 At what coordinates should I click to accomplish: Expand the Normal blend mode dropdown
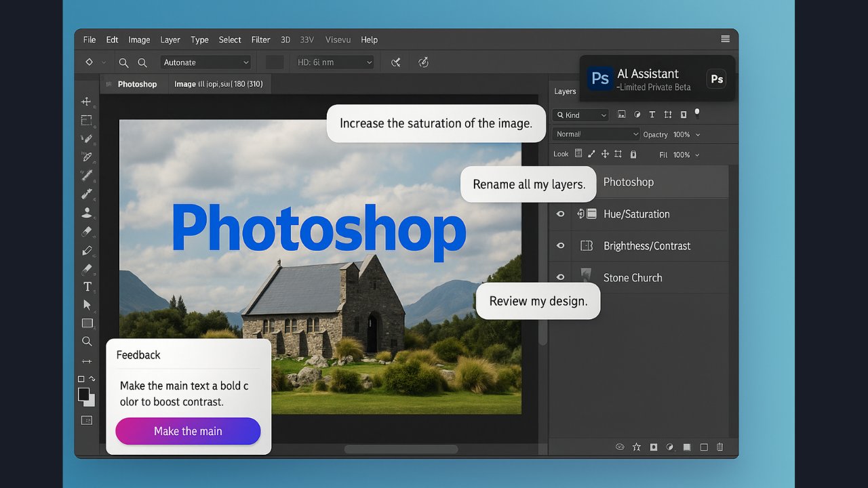click(596, 134)
